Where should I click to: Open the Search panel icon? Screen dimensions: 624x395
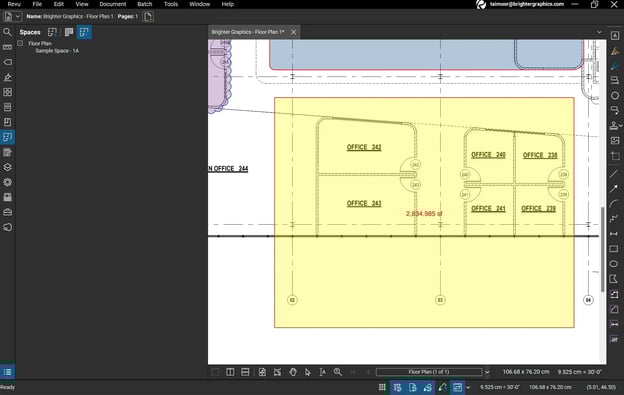click(x=7, y=32)
